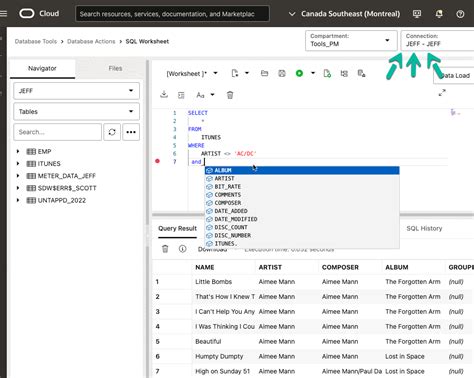
Task: Select the SQL History tab
Action: point(424,229)
